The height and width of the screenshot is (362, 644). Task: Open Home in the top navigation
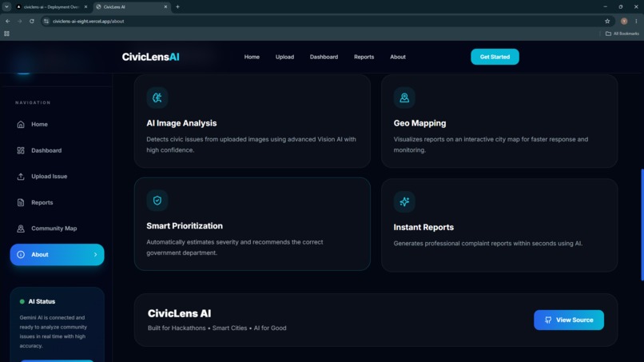(x=252, y=57)
